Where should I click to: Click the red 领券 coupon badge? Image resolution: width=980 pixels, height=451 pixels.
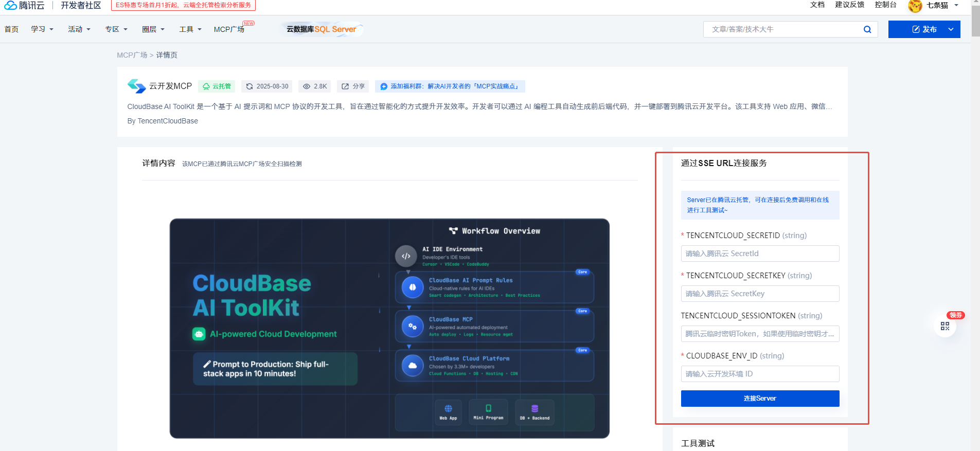coord(956,315)
